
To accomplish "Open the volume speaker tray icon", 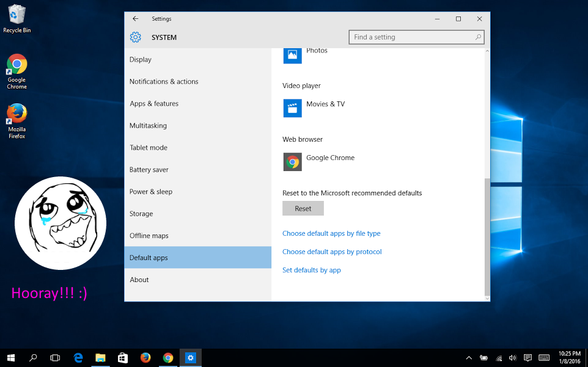I will pyautogui.click(x=513, y=358).
